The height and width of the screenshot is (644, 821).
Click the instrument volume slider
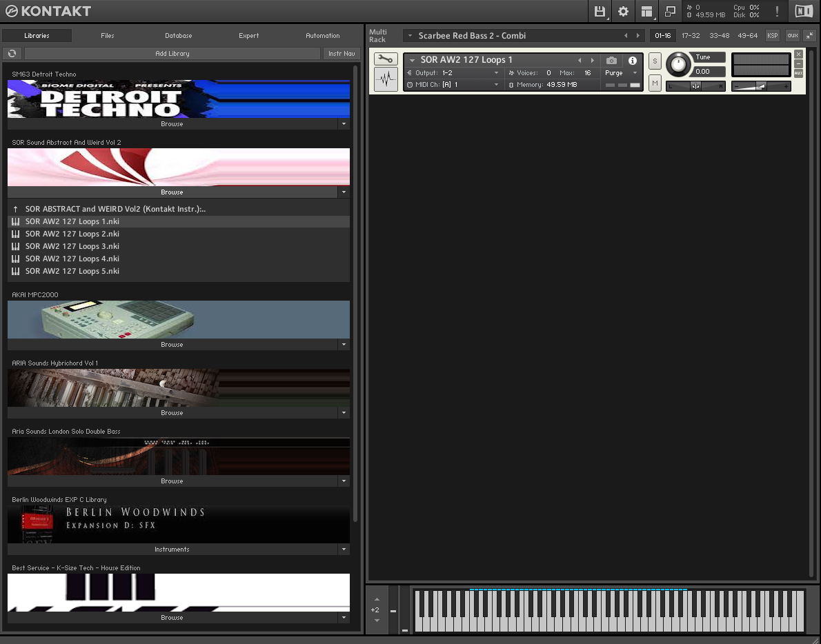pos(761,85)
